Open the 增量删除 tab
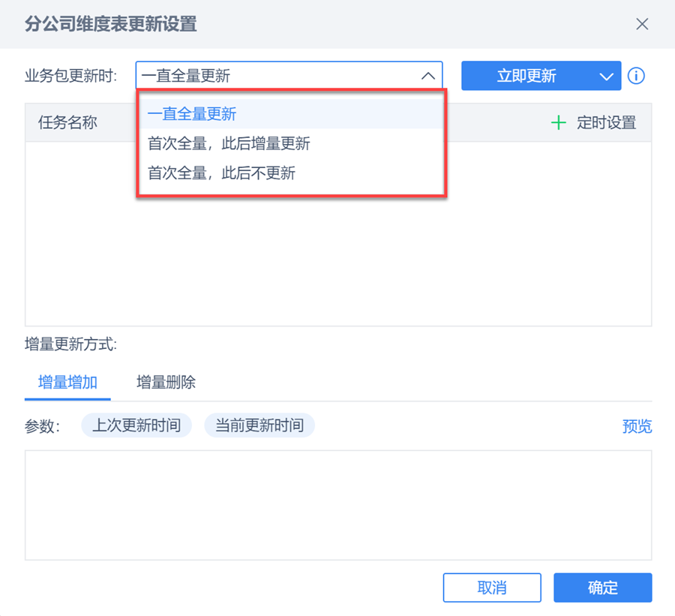The width and height of the screenshot is (675, 616). click(x=166, y=382)
